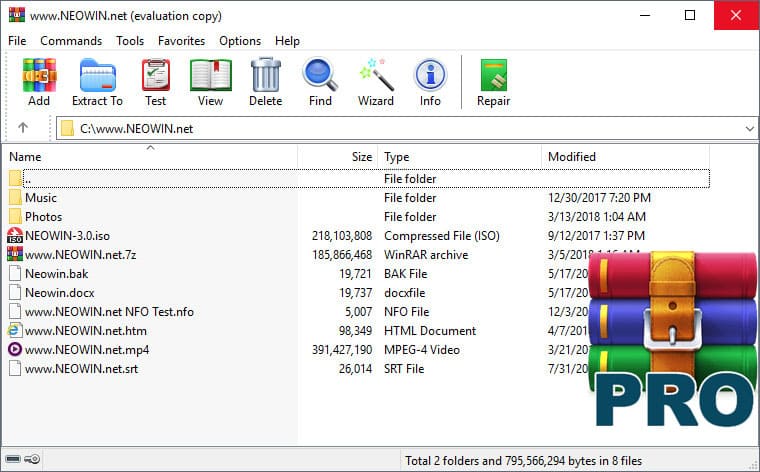Screen dimensions: 760x472
Task: Click the MPEG-4 Video type cell
Action: coord(422,349)
